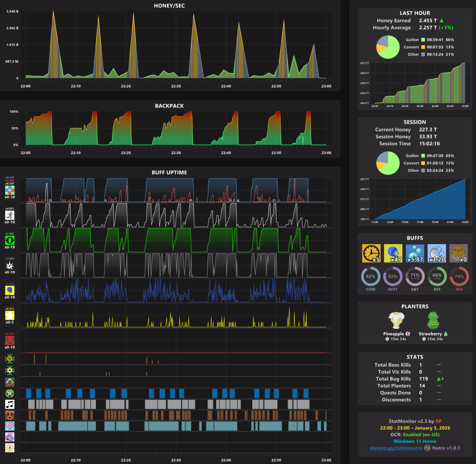The height and width of the screenshot is (464, 476).
Task: Click the Natro macro logo beside the Discord link
Action: point(427,448)
